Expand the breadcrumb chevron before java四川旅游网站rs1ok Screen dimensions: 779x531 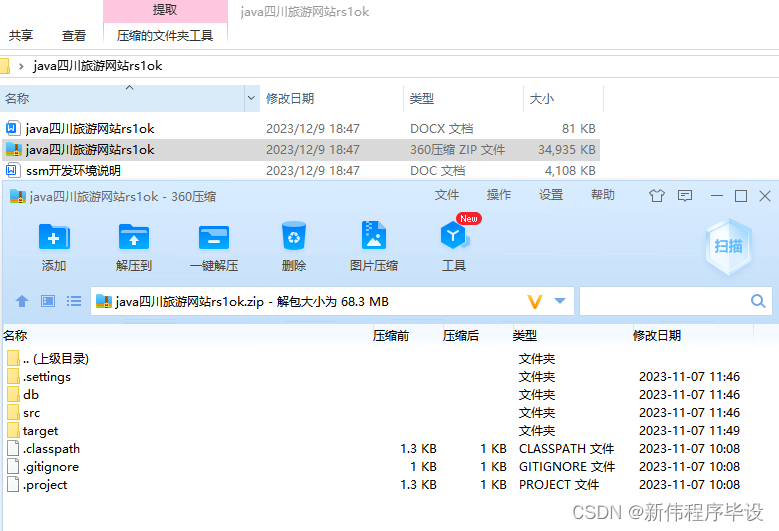tap(21, 66)
